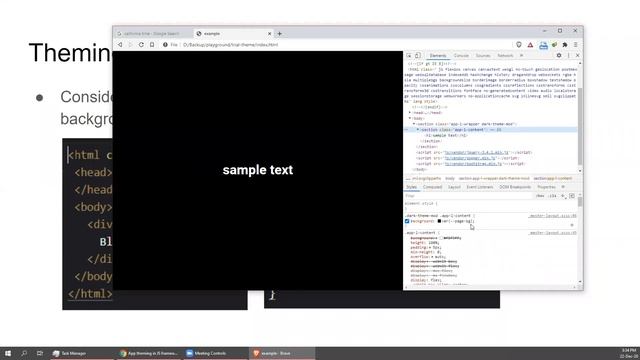640x360 pixels.
Task: Show more styles sub-tabs chevron
Action: click(564, 187)
